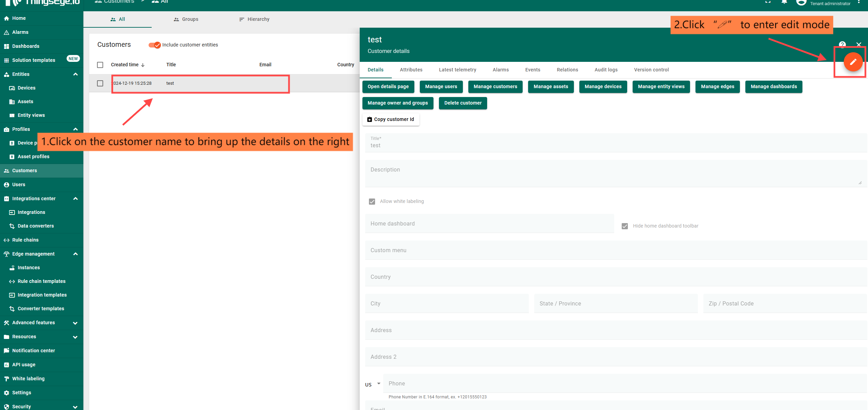Click Copy customer Id button
Viewport: 868px width, 410px height.
pyautogui.click(x=390, y=119)
